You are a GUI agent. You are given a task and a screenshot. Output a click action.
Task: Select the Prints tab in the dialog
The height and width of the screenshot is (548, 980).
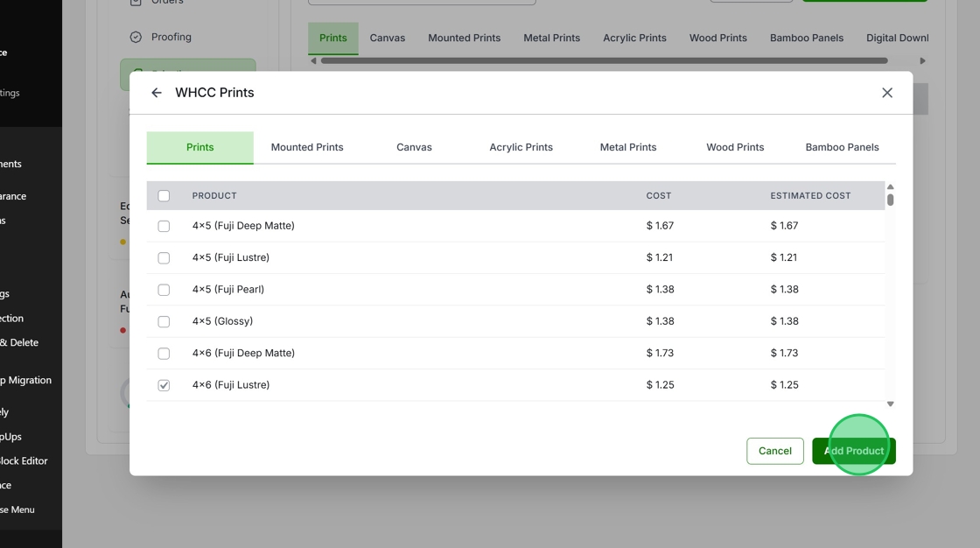pyautogui.click(x=200, y=148)
